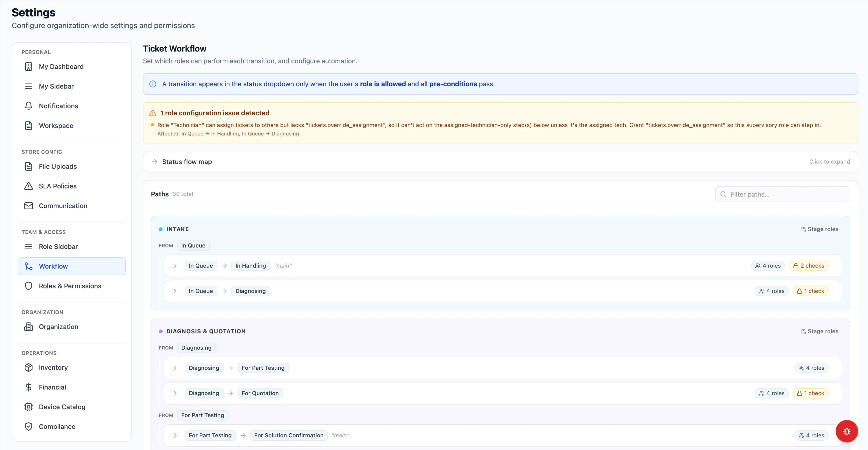Click the 'Click to expand' label

click(x=829, y=162)
